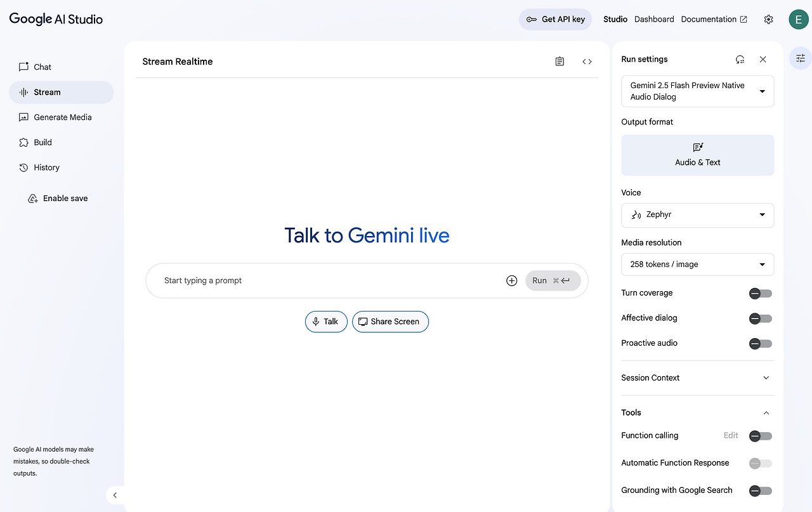Go to Generate Media
Image resolution: width=812 pixels, height=512 pixels.
(62, 117)
